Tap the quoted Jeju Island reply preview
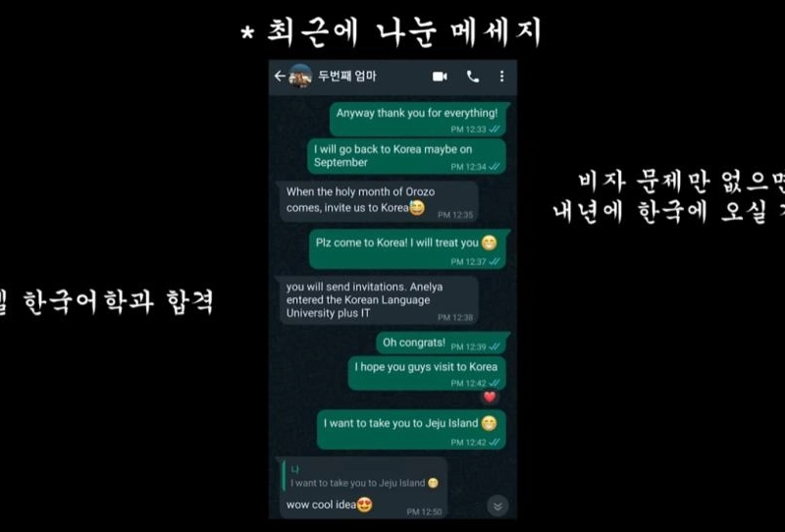This screenshot has width=785, height=532. 364,477
